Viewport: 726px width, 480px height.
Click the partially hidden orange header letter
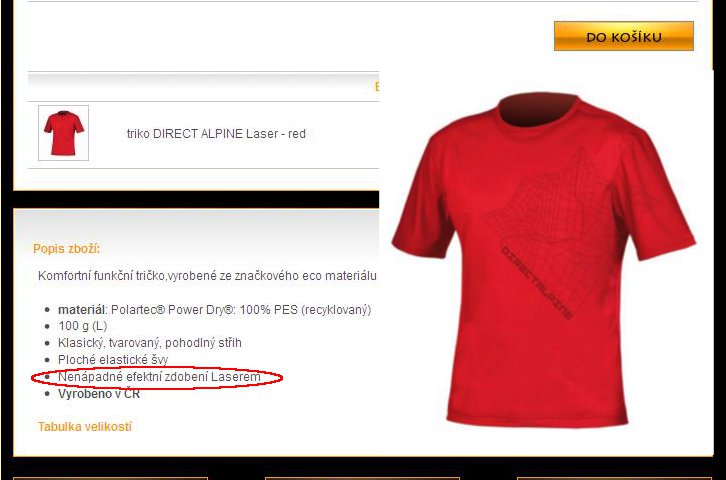point(376,87)
